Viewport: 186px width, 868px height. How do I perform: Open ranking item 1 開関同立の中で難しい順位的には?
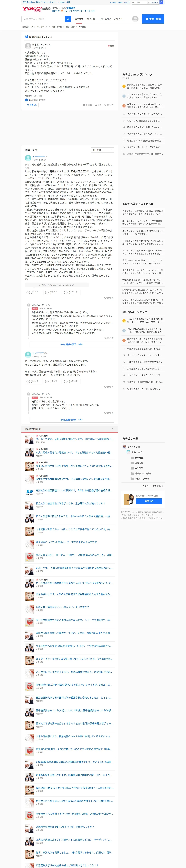[144, 86]
